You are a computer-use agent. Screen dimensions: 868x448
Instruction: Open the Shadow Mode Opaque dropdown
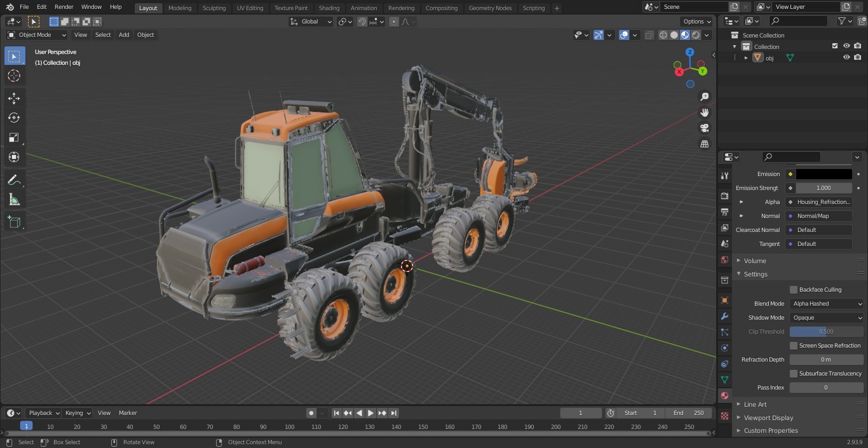coord(827,318)
